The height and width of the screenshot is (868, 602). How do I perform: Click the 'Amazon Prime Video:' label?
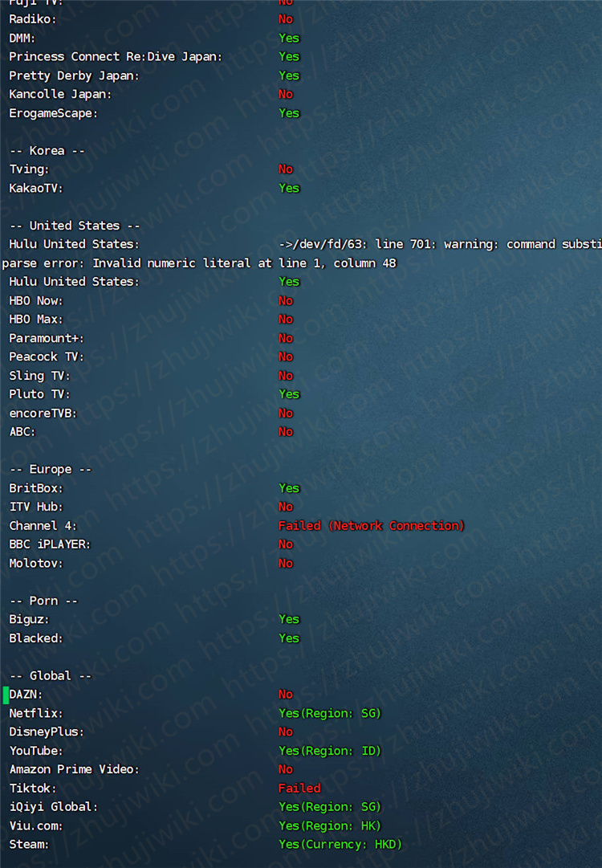click(74, 769)
